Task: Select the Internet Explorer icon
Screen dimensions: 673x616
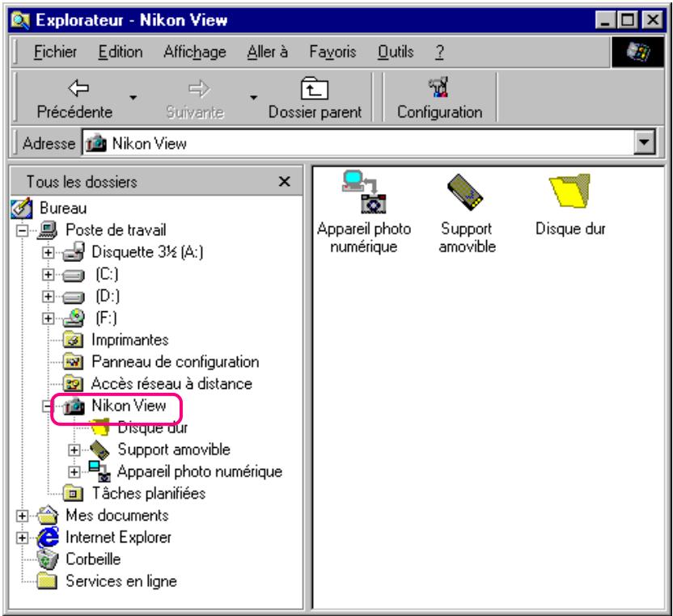Action: (48, 537)
